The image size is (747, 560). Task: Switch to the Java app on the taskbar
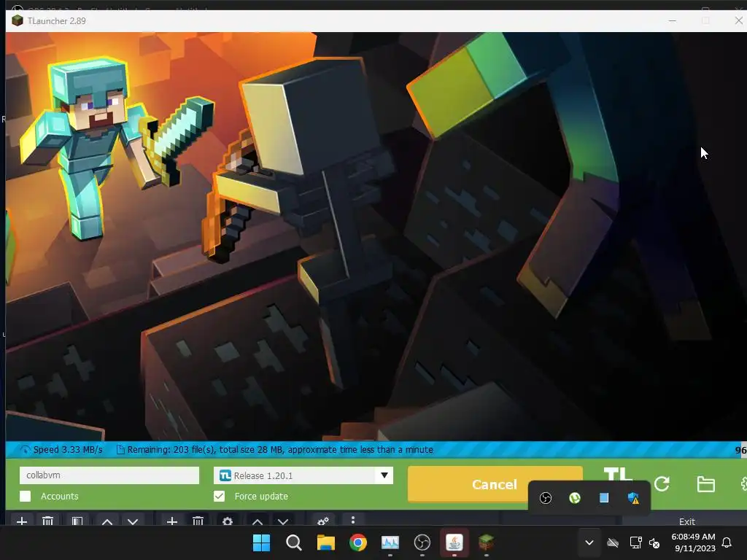(454, 542)
